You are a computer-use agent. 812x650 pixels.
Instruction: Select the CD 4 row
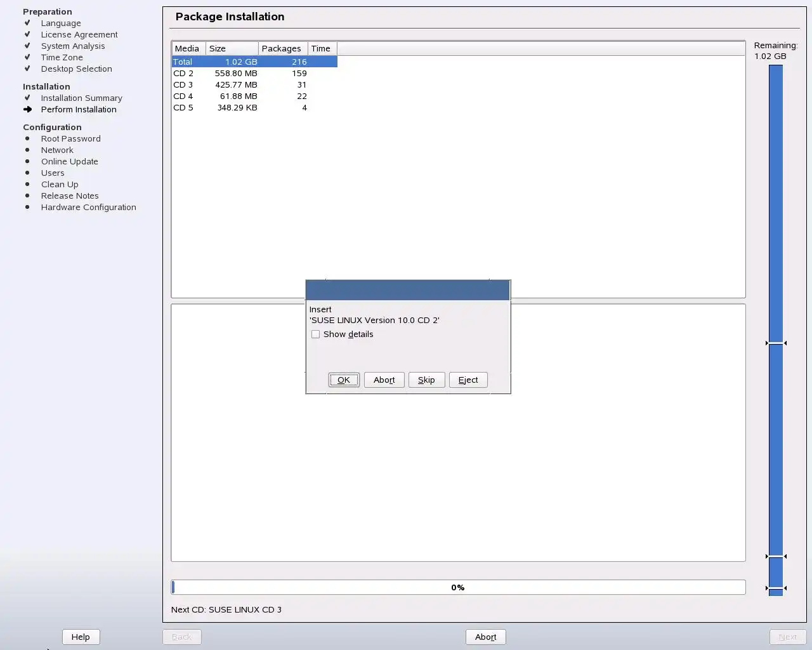tap(254, 96)
